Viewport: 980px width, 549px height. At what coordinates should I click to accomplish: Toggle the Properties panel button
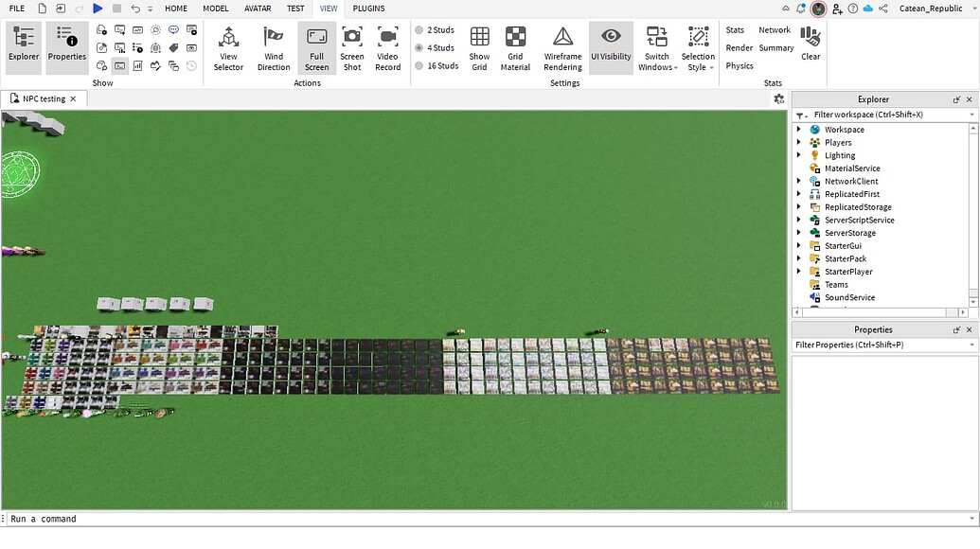[67, 47]
